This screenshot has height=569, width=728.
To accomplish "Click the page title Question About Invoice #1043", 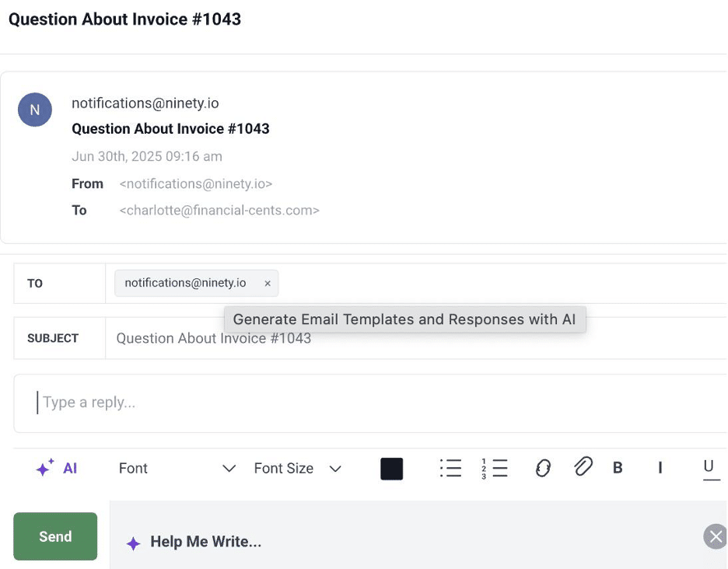I will tap(125, 19).
